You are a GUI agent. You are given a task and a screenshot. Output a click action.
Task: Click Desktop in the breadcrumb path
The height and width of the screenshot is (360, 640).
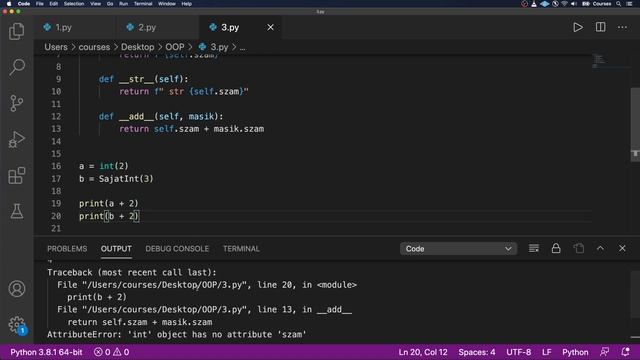click(138, 47)
